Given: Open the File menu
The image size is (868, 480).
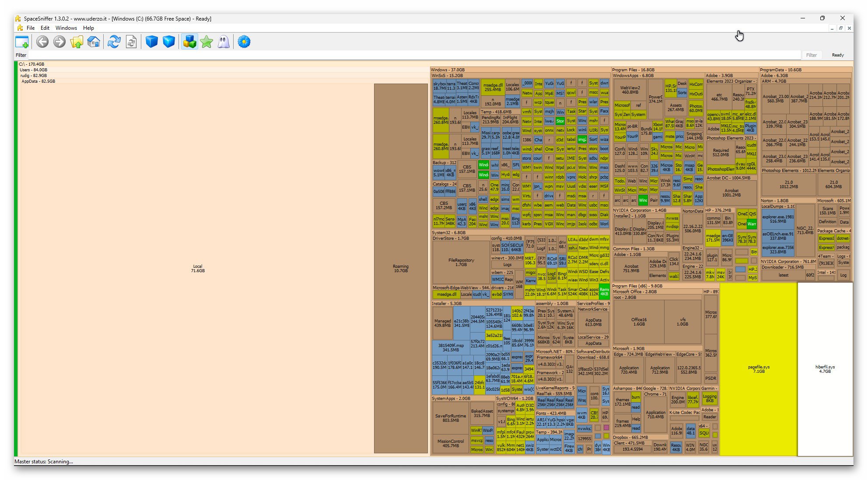Looking at the screenshot, I should 31,28.
